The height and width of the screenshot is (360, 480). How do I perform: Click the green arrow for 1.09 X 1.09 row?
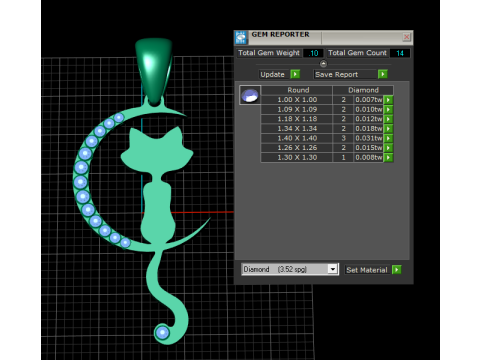[x=388, y=109]
